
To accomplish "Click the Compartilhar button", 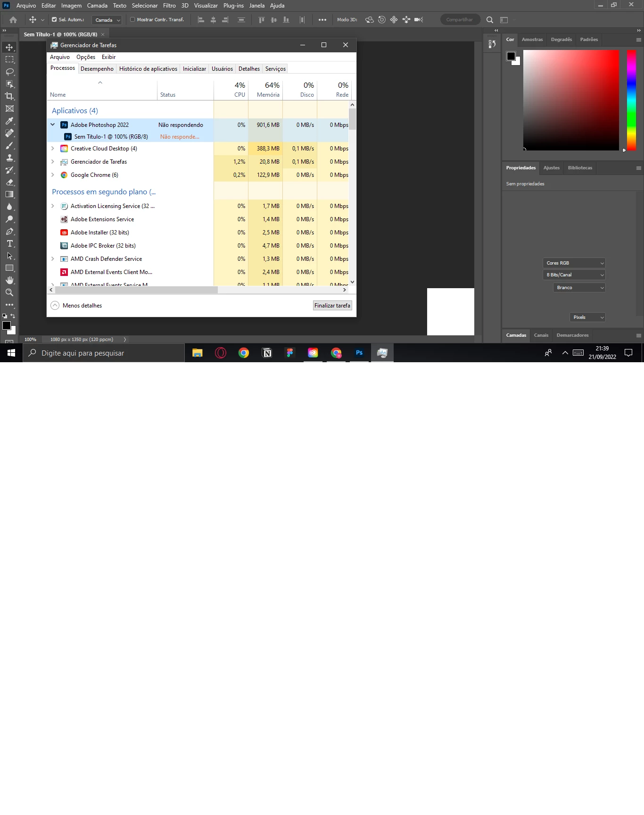I will (460, 20).
